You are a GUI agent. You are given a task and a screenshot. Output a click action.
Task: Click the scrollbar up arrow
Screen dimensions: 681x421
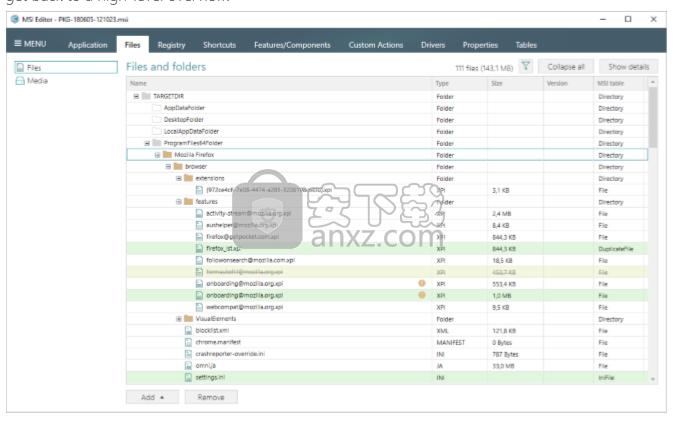[x=653, y=82]
